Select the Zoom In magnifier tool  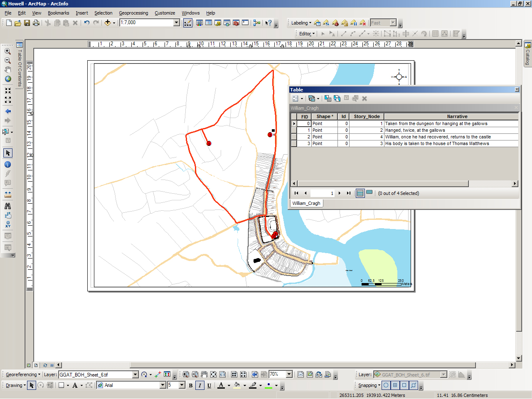[7, 52]
